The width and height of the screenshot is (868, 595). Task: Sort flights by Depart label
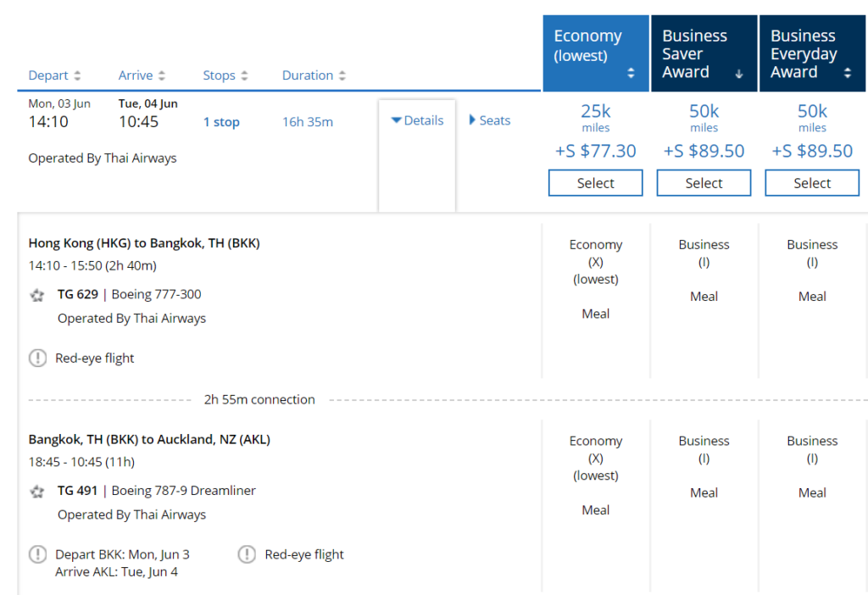click(x=48, y=75)
